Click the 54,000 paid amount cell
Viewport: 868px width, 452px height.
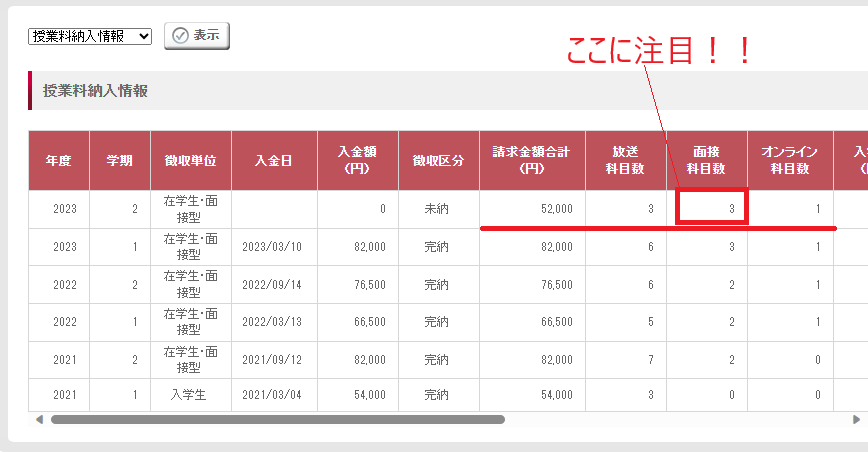pyautogui.click(x=358, y=395)
